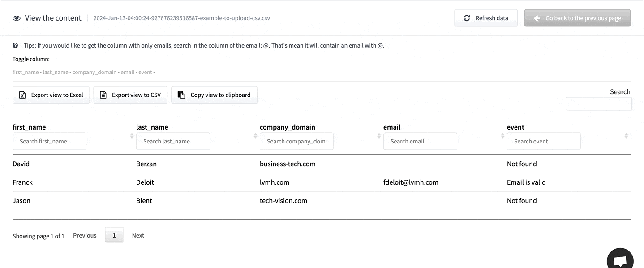This screenshot has height=268, width=644.
Task: Click the Search email filter field
Action: point(420,141)
